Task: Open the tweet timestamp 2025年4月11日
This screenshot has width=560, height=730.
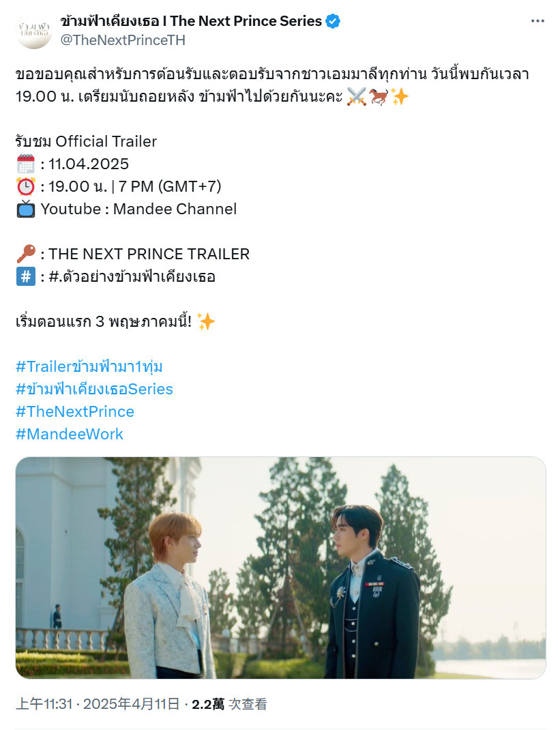Action: tap(131, 704)
